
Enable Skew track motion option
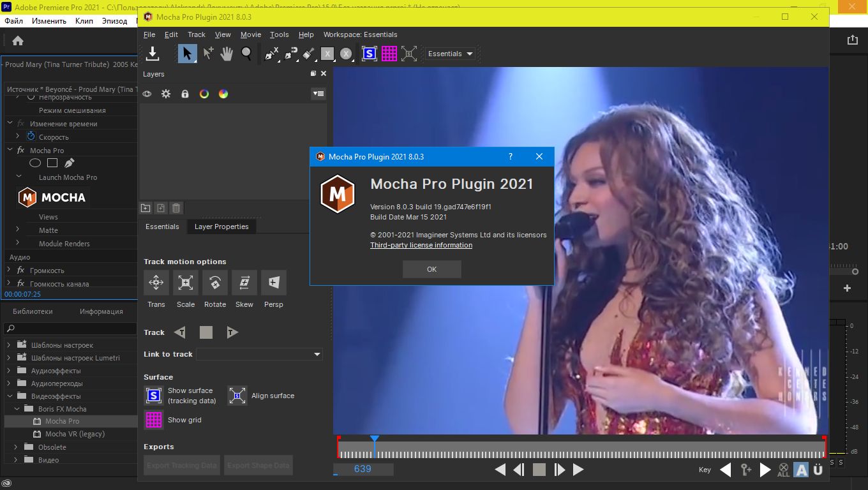coord(244,283)
